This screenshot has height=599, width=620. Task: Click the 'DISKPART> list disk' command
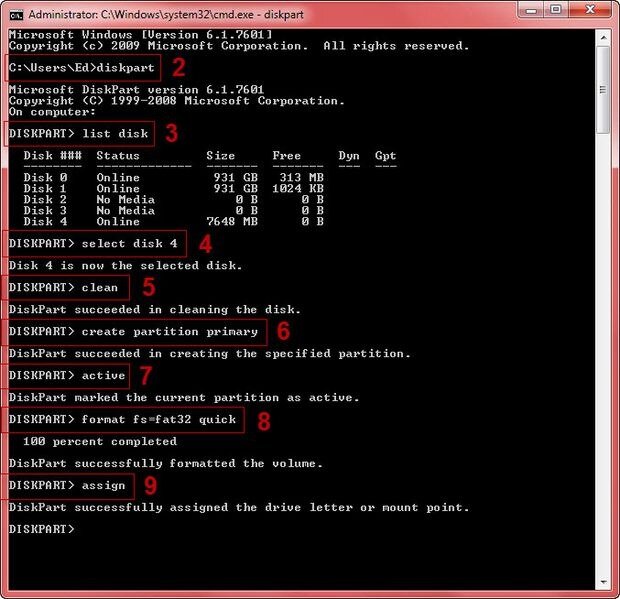click(x=78, y=134)
